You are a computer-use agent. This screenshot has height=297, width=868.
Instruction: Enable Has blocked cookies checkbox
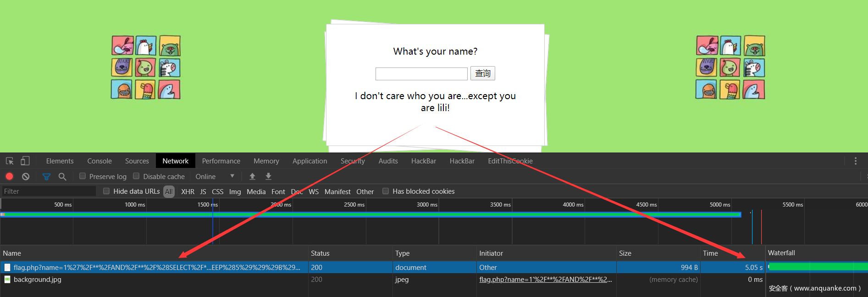pos(386,191)
